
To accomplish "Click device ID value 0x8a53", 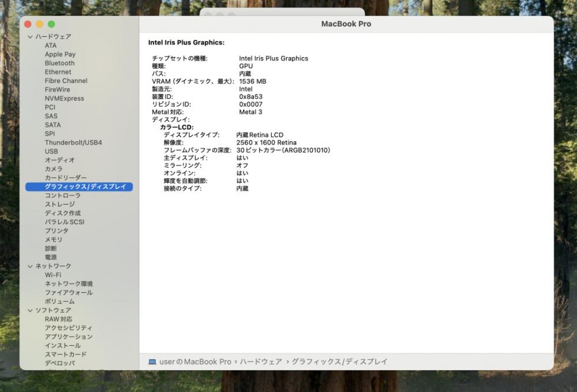I will point(251,97).
